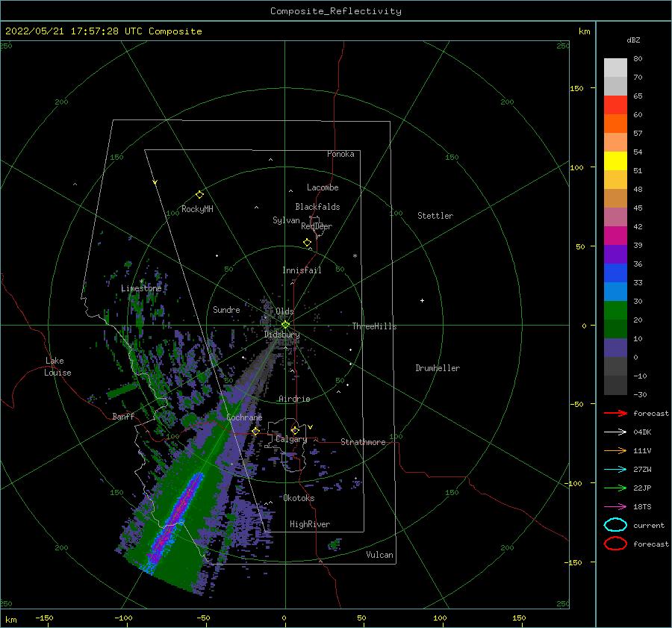Click the Drumheller label
Image resolution: width=672 pixels, height=628 pixels.
pyautogui.click(x=438, y=368)
